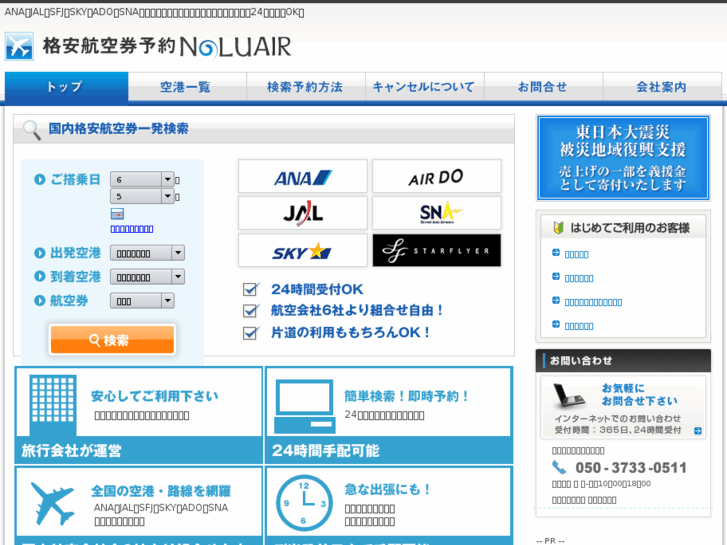Click the 24時間手配可能 caption bar

[x=389, y=450]
